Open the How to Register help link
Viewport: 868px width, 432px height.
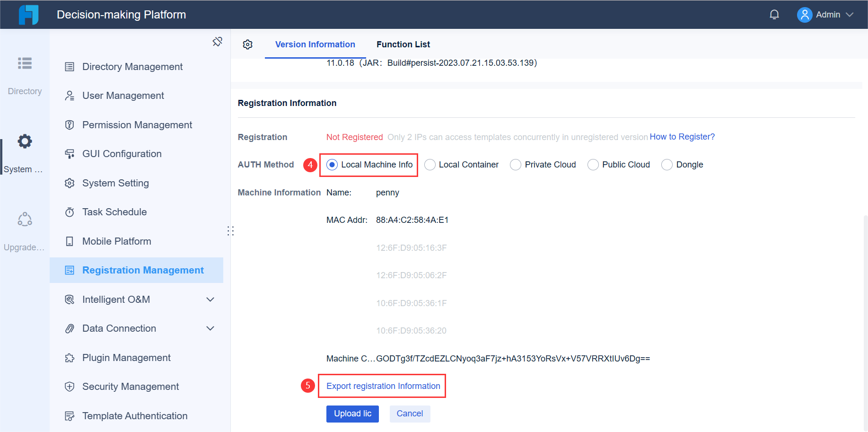click(683, 137)
